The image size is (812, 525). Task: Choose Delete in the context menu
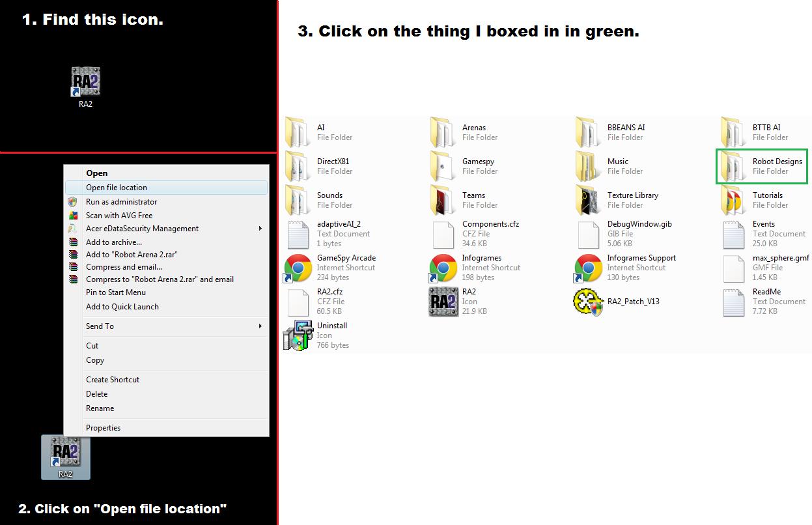pyautogui.click(x=166, y=394)
